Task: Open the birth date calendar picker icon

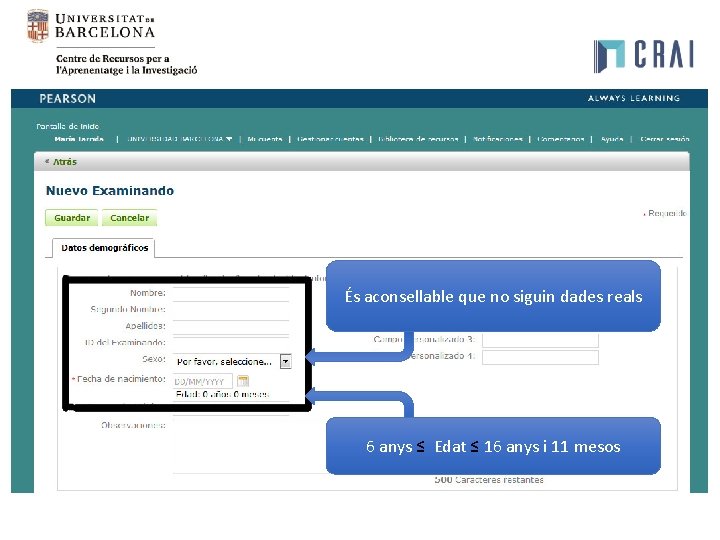Action: [243, 381]
